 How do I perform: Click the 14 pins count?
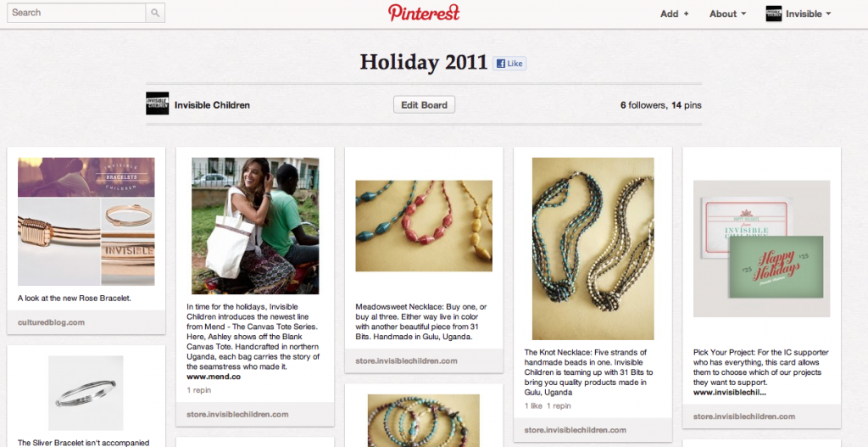click(x=687, y=104)
